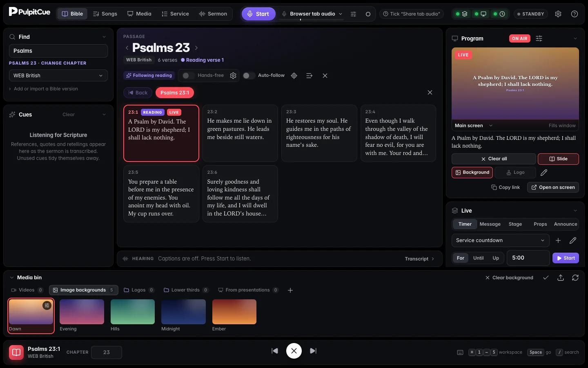The image size is (588, 368).
Task: Click the pencil edit icon beside Logo
Action: pyautogui.click(x=544, y=173)
